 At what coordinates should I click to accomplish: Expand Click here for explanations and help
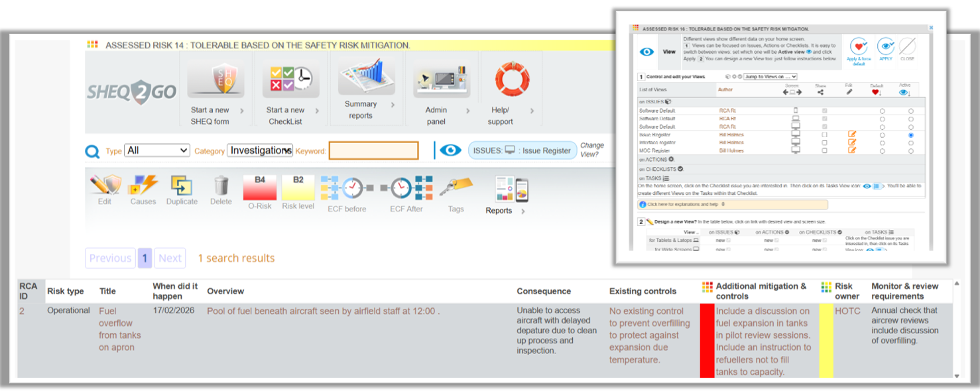[733, 204]
